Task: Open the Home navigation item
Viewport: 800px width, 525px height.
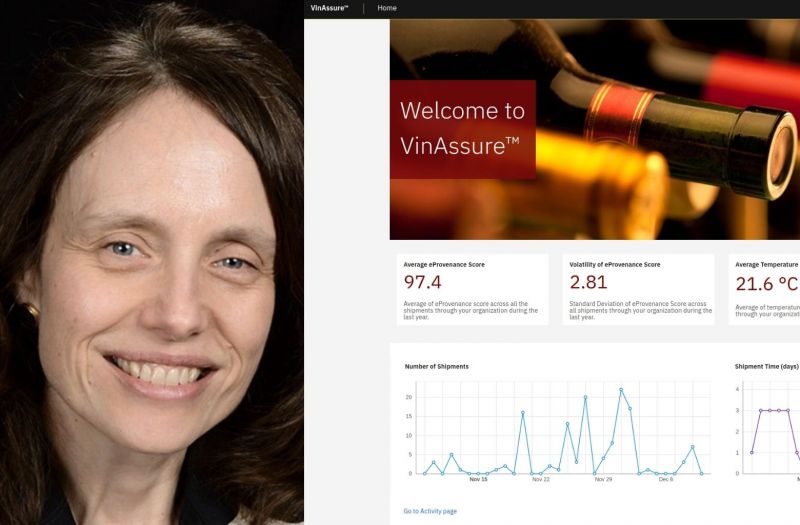Action: [387, 8]
